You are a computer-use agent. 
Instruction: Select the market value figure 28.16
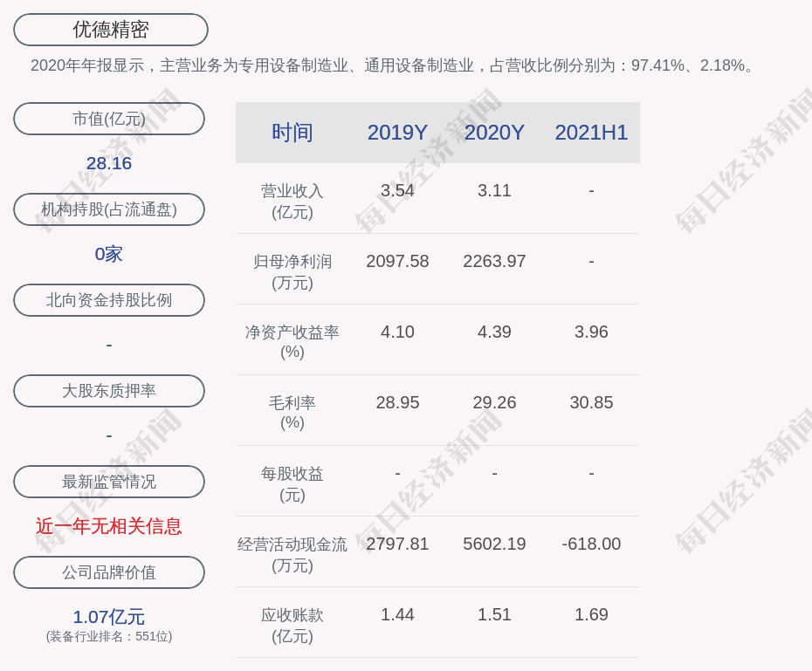point(109,163)
